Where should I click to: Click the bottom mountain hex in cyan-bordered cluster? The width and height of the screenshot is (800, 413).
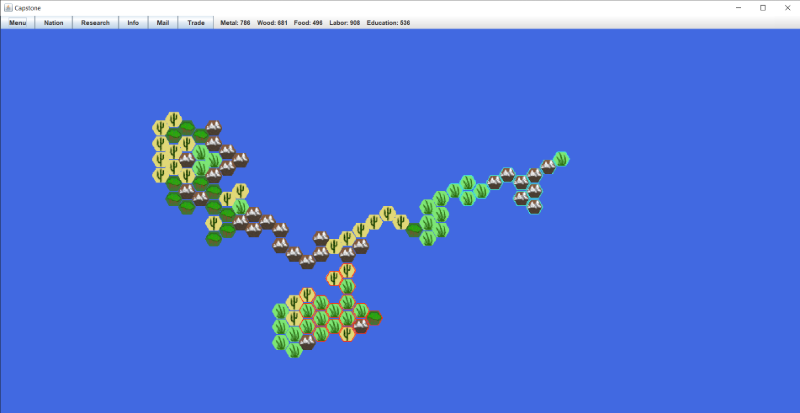tap(534, 206)
